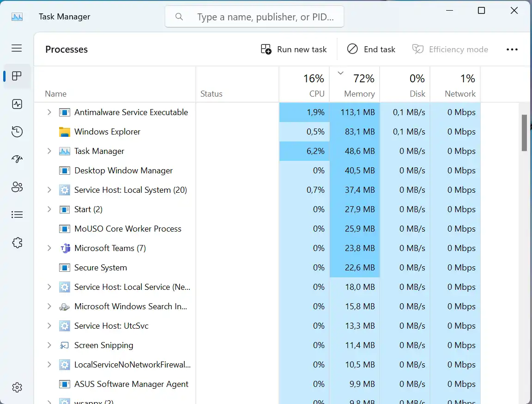Click the Task Manager process row icon
This screenshot has width=532, height=404.
coord(65,151)
